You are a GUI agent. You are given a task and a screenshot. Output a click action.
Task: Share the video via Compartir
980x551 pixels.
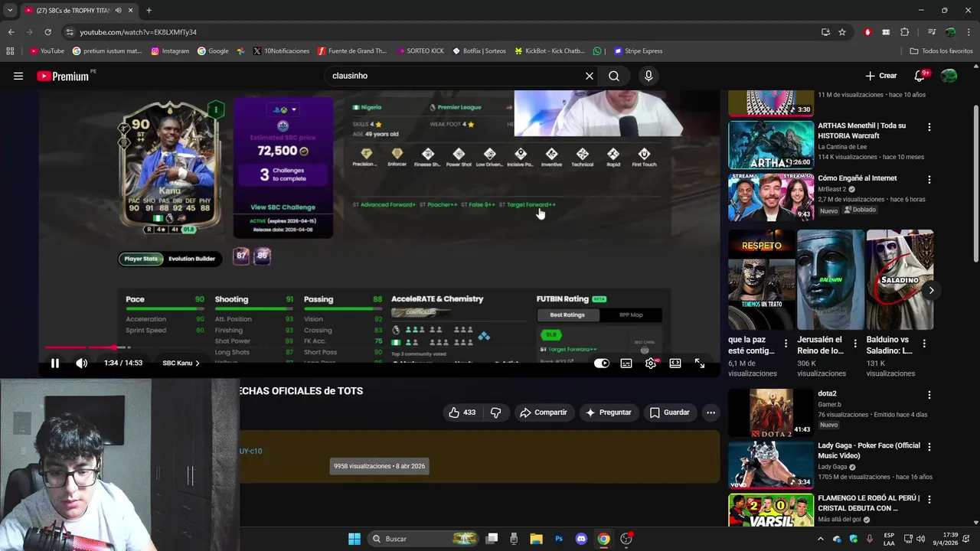(544, 412)
